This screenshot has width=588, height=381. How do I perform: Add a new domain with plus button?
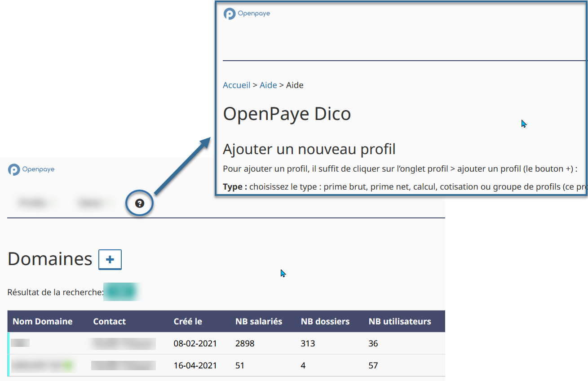110,260
